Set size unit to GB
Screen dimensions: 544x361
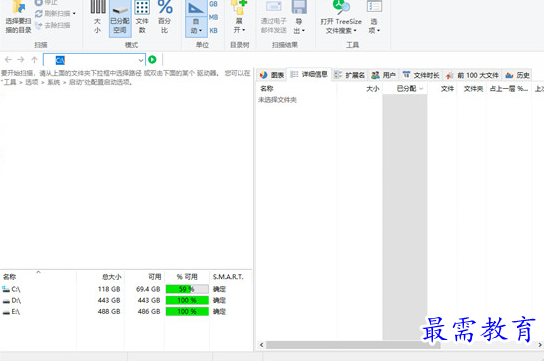213,4
